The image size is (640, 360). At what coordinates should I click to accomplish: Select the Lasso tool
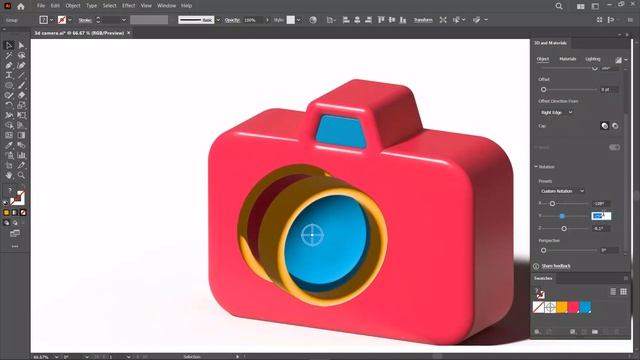click(21, 56)
